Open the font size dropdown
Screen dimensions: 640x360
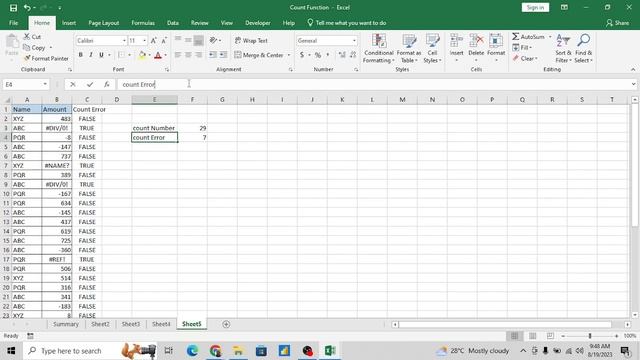pos(144,41)
